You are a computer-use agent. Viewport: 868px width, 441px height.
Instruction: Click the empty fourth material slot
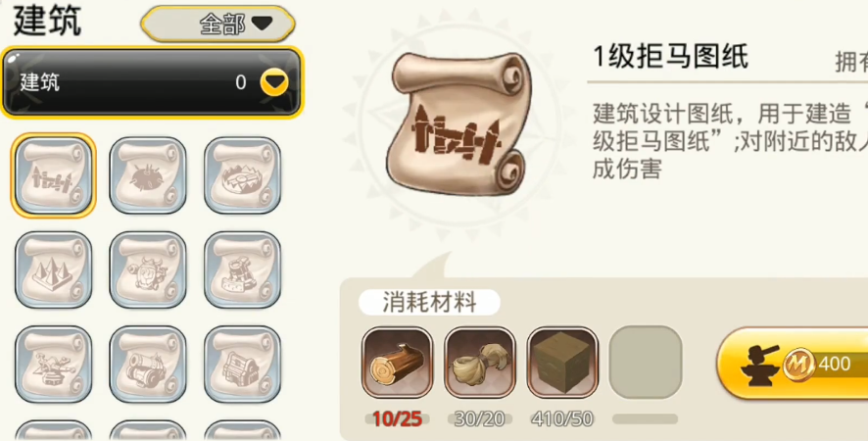pyautogui.click(x=645, y=363)
